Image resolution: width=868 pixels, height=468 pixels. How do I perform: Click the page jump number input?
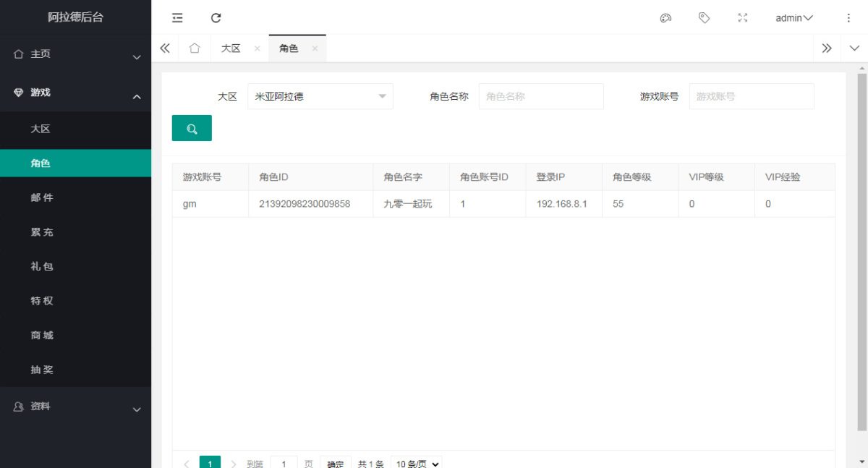[x=284, y=464]
